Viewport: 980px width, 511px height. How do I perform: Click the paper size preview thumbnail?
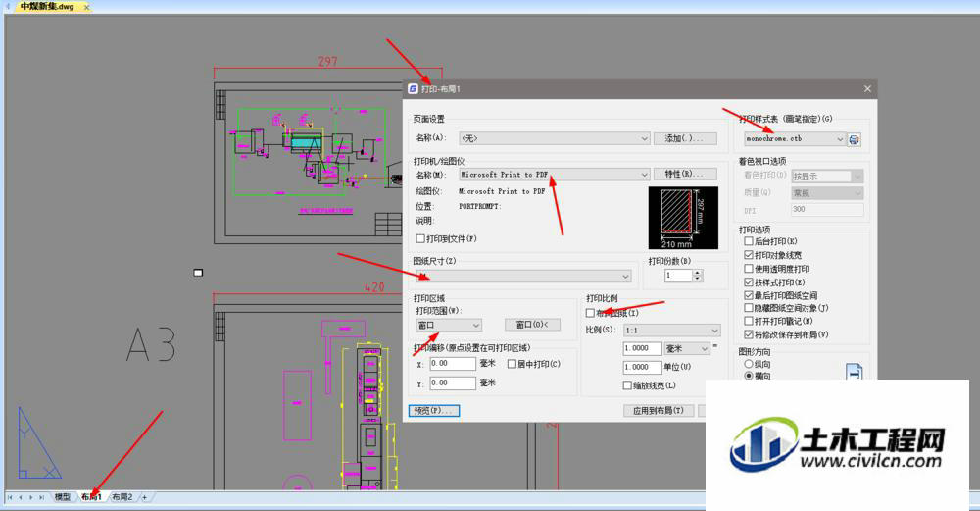pyautogui.click(x=683, y=218)
